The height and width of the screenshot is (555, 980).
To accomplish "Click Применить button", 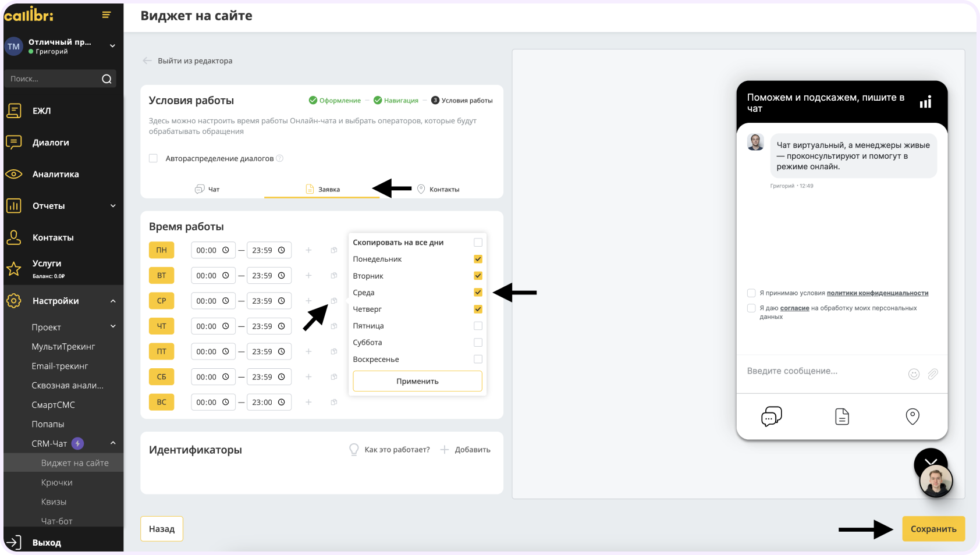I will tap(417, 381).
